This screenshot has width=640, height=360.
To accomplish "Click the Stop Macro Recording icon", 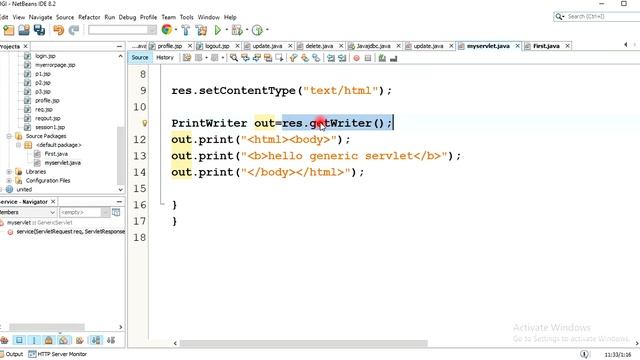I will pyautogui.click(x=368, y=58).
